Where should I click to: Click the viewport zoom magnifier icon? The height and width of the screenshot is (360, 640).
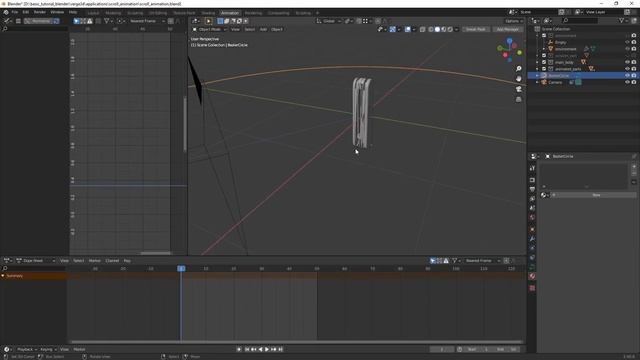point(518,69)
